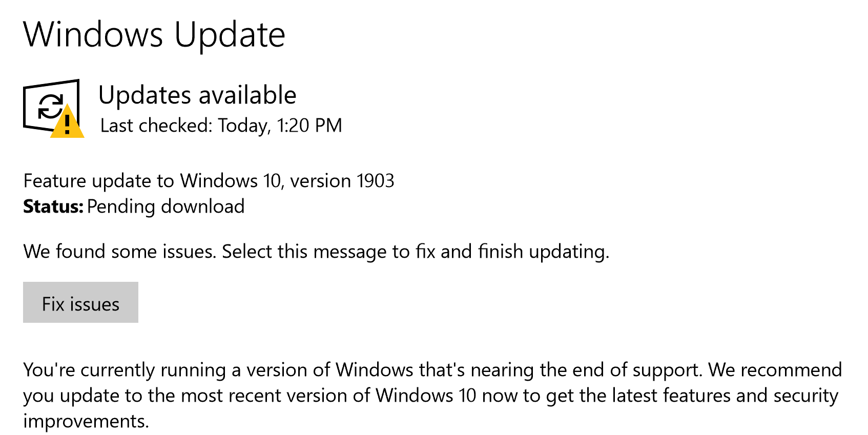Click the Fix issues button

(80, 303)
